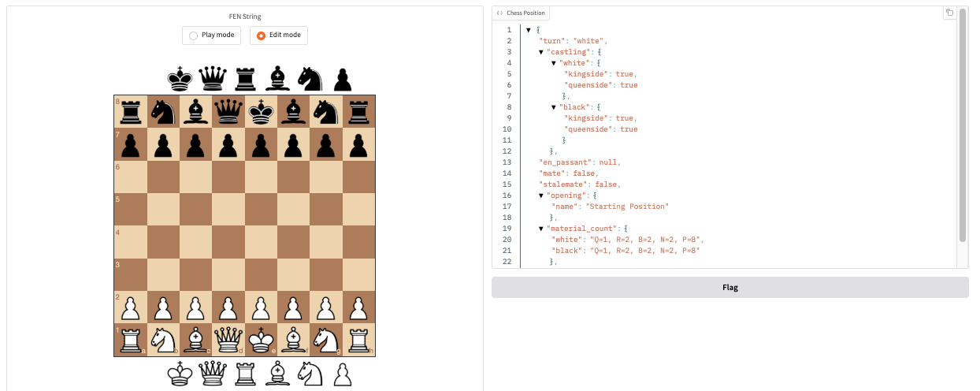The height and width of the screenshot is (391, 980).
Task: Collapse the "opening" JSON node
Action: [541, 195]
